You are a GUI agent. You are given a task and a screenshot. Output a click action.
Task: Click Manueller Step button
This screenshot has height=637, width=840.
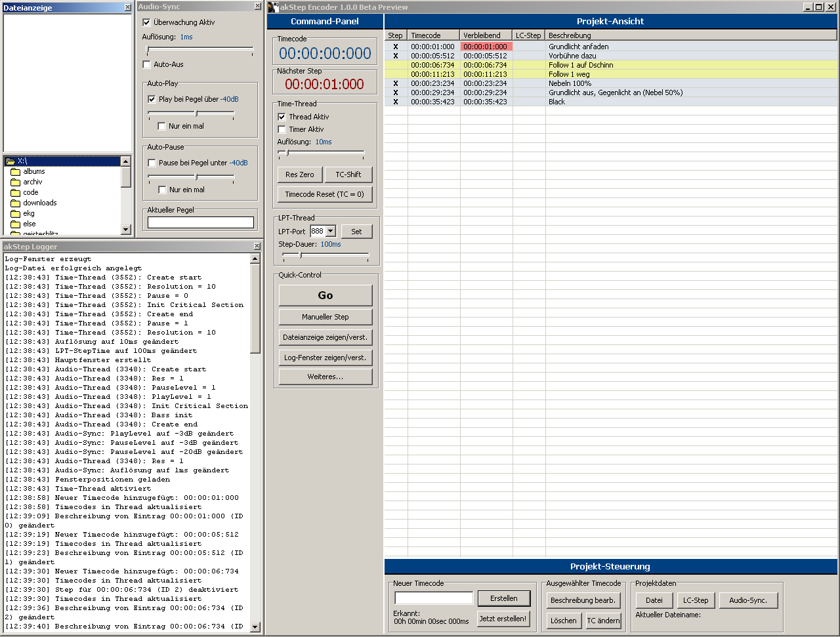pos(325,317)
